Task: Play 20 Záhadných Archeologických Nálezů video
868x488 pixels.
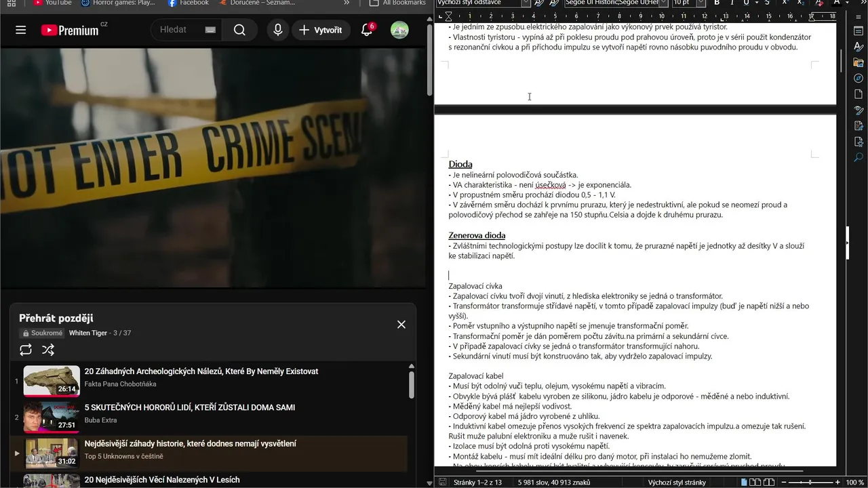Action: point(201,371)
